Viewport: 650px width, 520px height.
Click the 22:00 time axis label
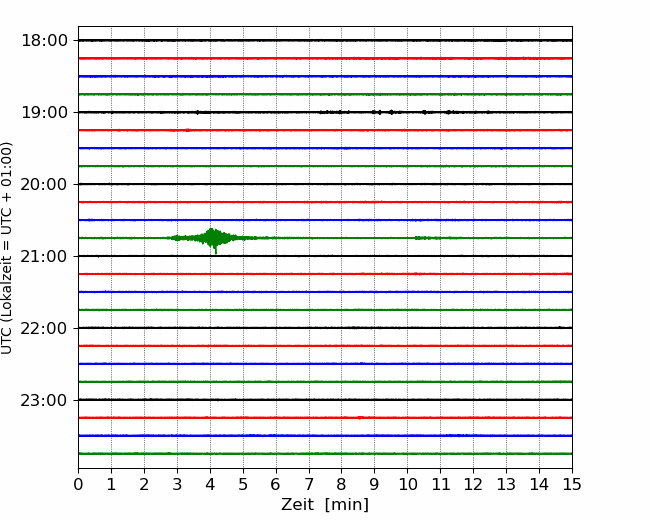click(44, 328)
